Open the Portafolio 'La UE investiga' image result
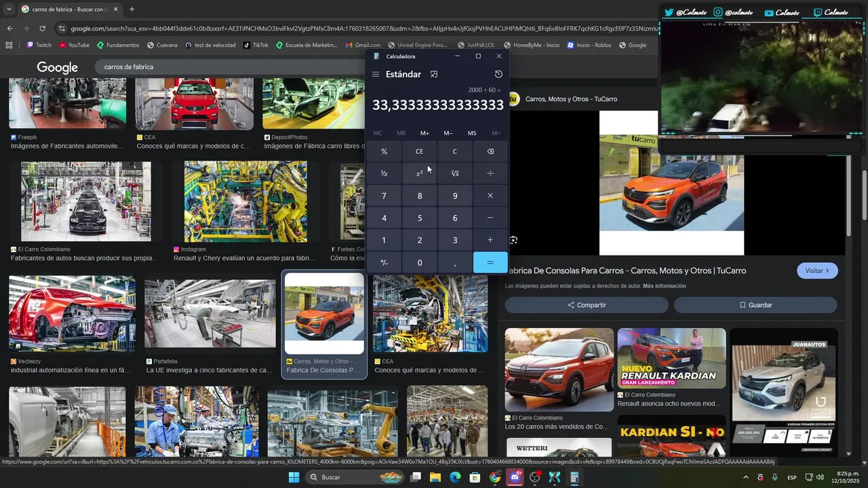Viewport: 868px width, 488px height. (x=210, y=314)
